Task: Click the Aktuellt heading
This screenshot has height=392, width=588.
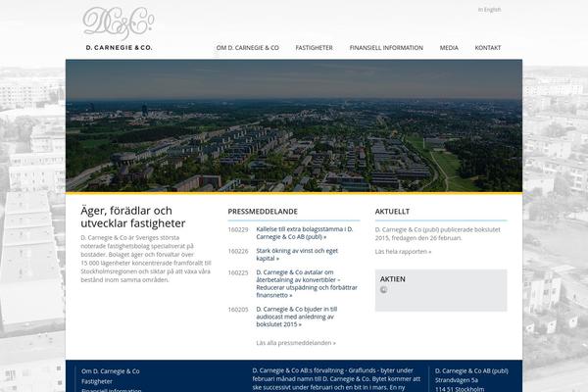Action: [x=392, y=212]
